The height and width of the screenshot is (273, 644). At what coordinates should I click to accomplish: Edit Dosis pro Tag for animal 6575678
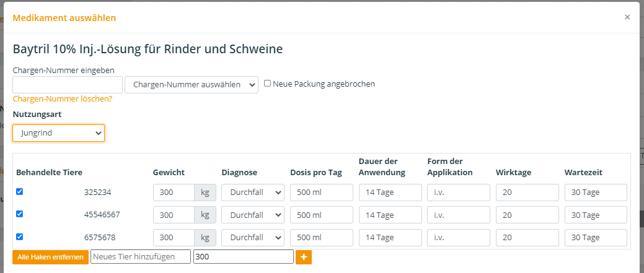click(322, 237)
